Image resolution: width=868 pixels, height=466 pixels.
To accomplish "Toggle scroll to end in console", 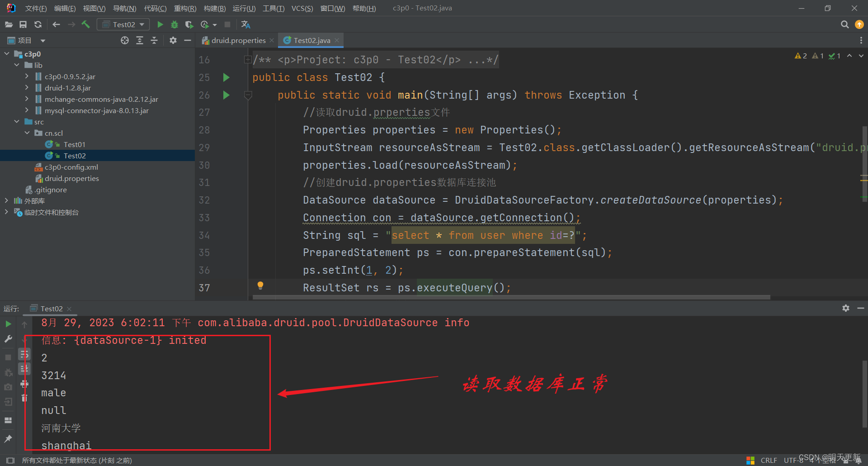I will pyautogui.click(x=24, y=369).
